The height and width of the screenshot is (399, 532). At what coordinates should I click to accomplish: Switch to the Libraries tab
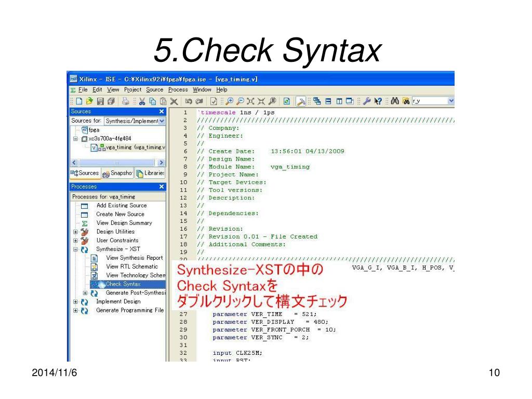150,173
